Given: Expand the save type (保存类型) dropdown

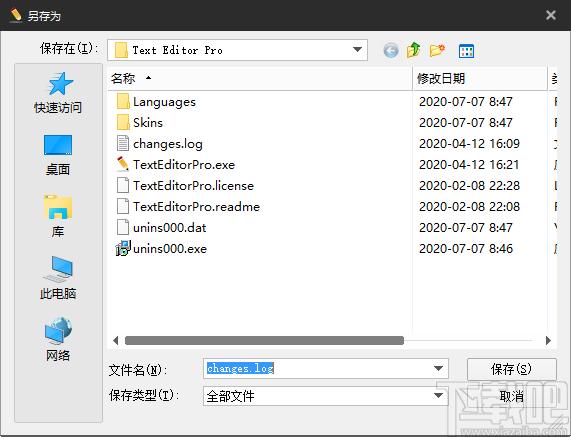Looking at the screenshot, I should (439, 396).
